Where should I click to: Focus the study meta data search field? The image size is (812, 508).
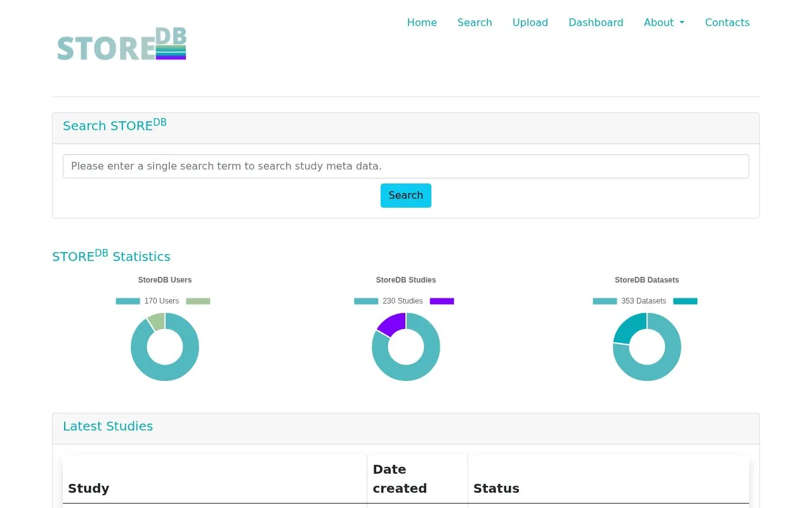pyautogui.click(x=406, y=166)
